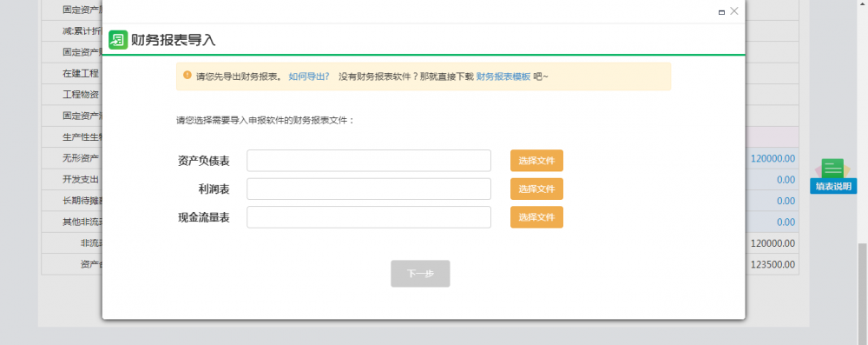Screen dimensions: 868x345
Task: Click the 请您选择需要导入申报软件的财务报表文件 instruction text
Action: pos(265,120)
